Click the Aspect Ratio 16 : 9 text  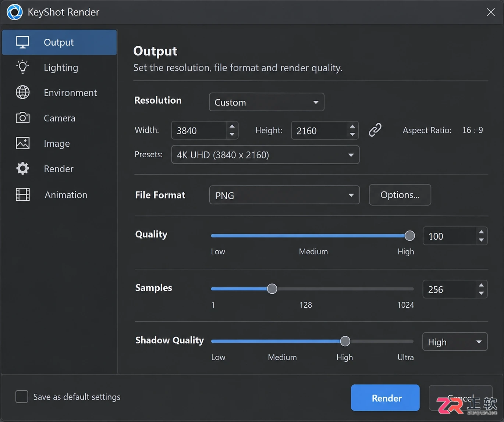443,130
